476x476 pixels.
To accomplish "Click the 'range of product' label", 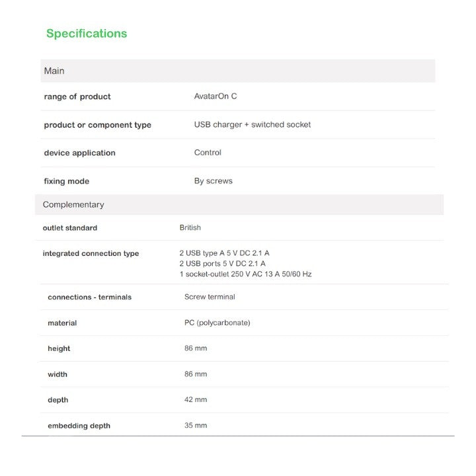I will [x=77, y=97].
